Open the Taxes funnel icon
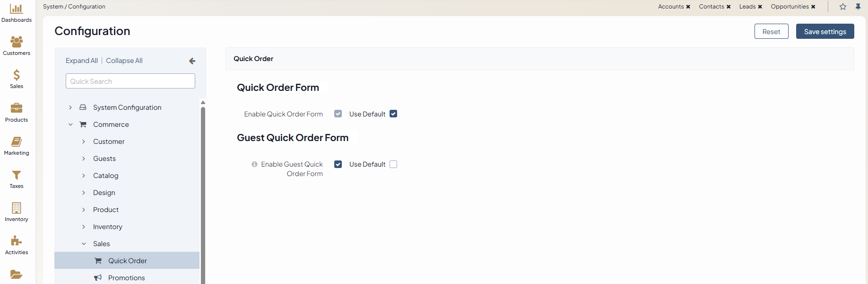The width and height of the screenshot is (868, 284). [17, 175]
